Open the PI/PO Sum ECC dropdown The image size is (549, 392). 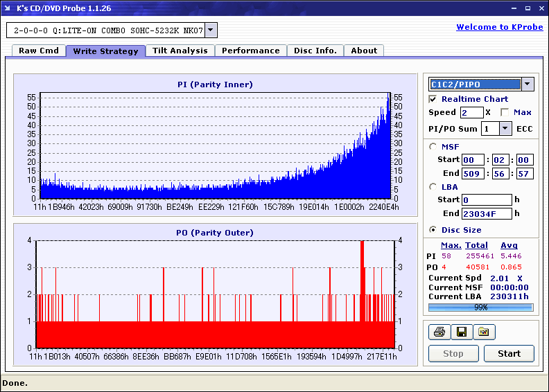505,129
